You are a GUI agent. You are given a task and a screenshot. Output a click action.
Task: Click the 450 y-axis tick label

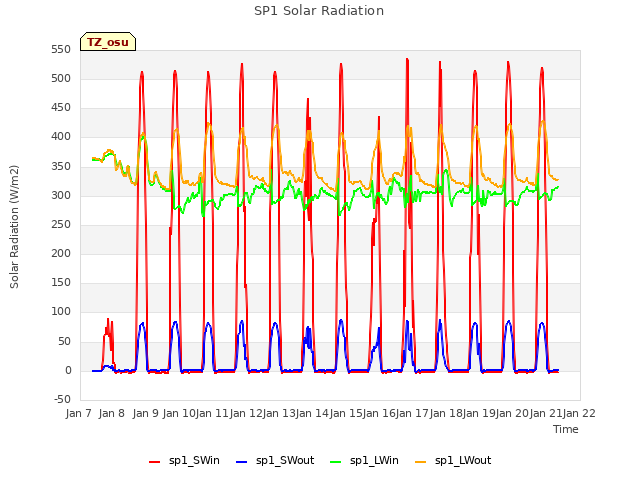tap(61, 108)
